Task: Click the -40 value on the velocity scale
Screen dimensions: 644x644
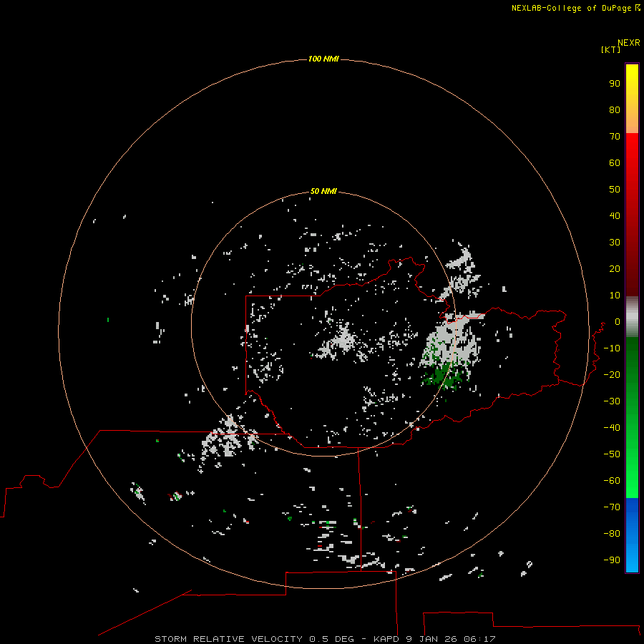Action: (612, 428)
